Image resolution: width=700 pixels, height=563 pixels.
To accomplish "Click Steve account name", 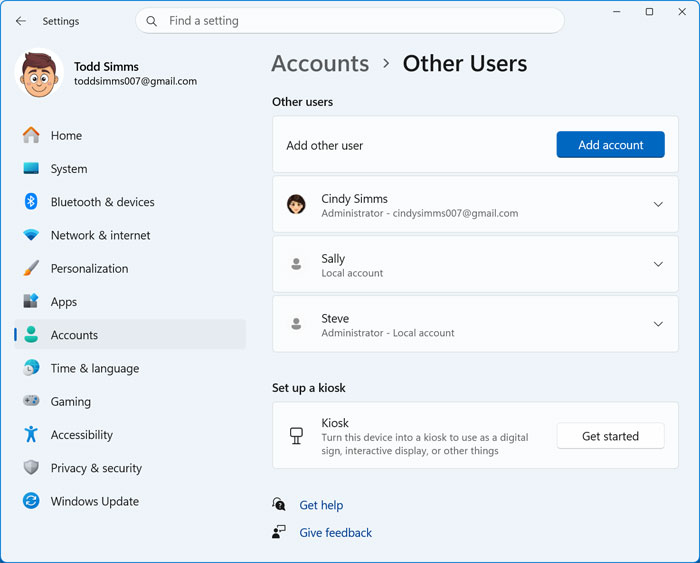I will coord(335,318).
